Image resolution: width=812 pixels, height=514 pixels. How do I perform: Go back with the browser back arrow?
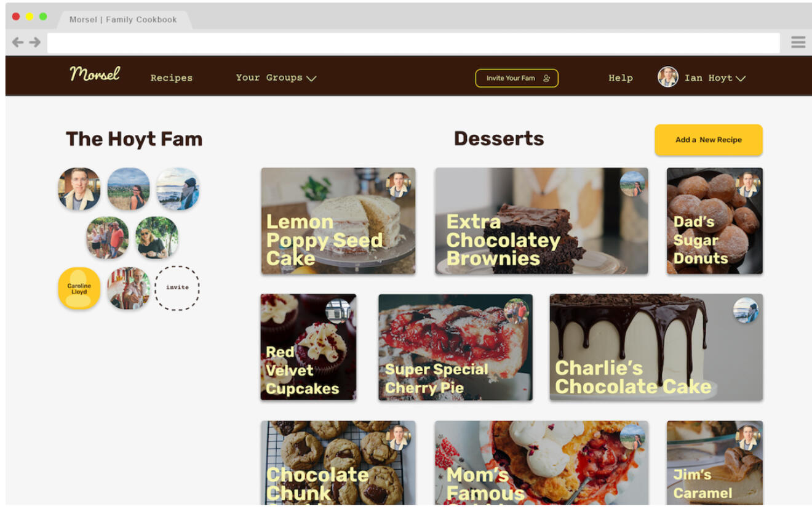(18, 42)
